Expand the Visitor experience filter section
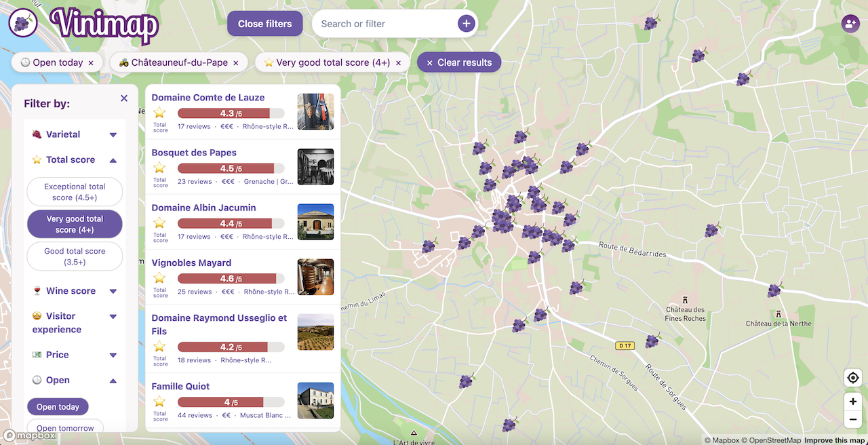 point(75,323)
